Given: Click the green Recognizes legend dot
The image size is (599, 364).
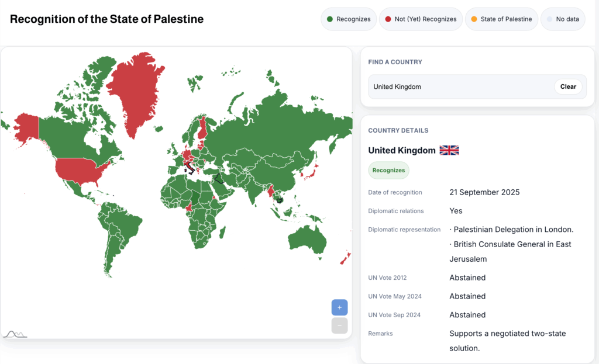Looking at the screenshot, I should coord(330,19).
